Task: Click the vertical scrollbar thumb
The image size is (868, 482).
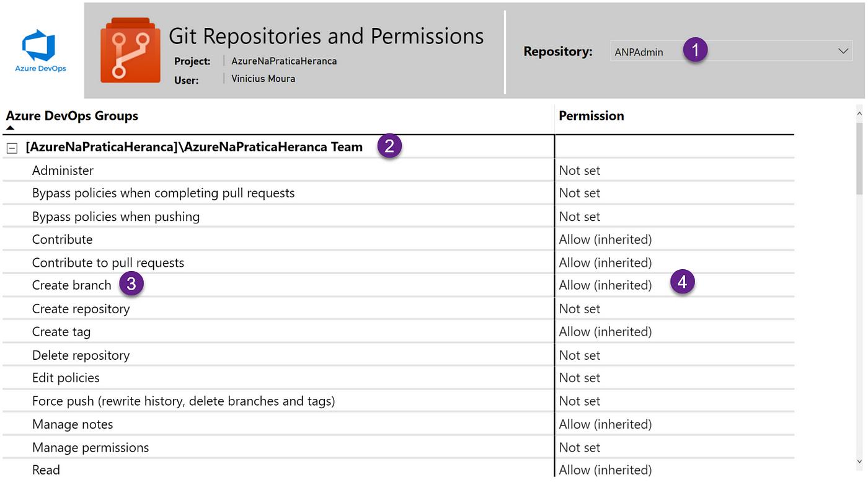Action: (859, 158)
